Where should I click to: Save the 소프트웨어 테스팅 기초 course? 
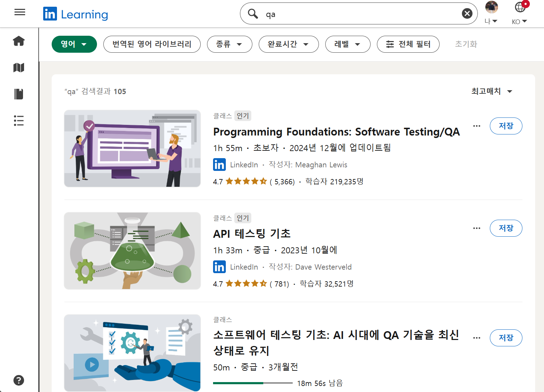coord(506,338)
